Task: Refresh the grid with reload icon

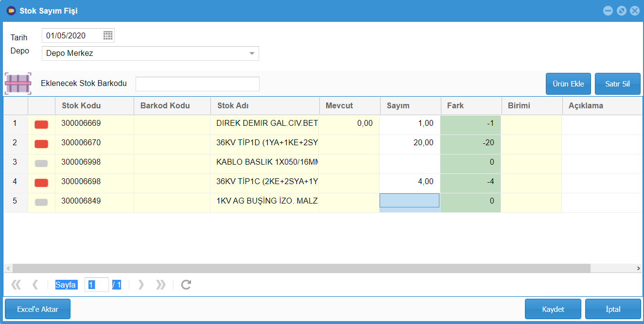Action: coord(186,285)
